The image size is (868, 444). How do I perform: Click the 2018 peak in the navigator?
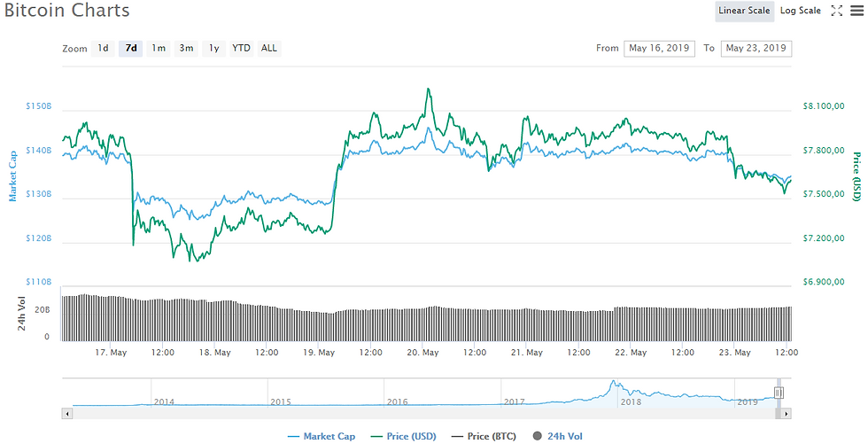pyautogui.click(x=613, y=382)
